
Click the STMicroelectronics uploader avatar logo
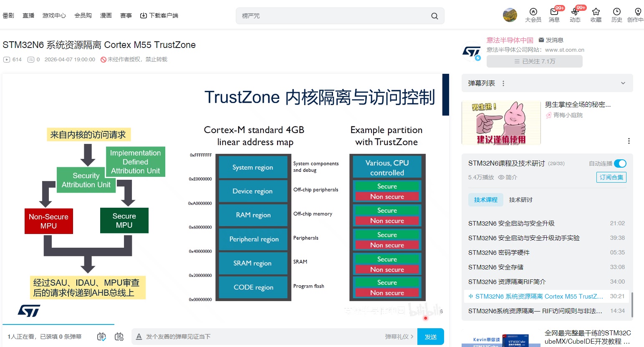pyautogui.click(x=472, y=52)
